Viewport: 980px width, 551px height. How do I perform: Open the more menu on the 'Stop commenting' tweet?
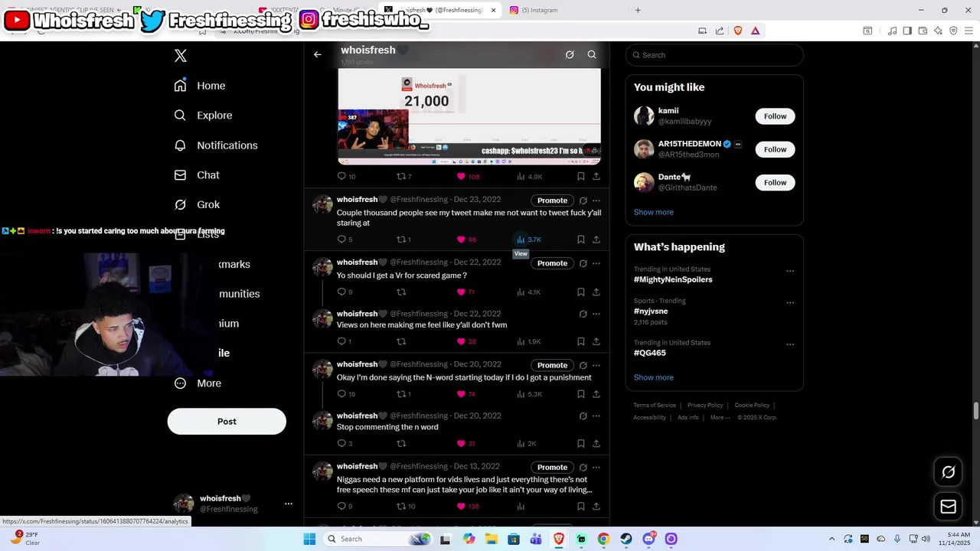(x=596, y=416)
